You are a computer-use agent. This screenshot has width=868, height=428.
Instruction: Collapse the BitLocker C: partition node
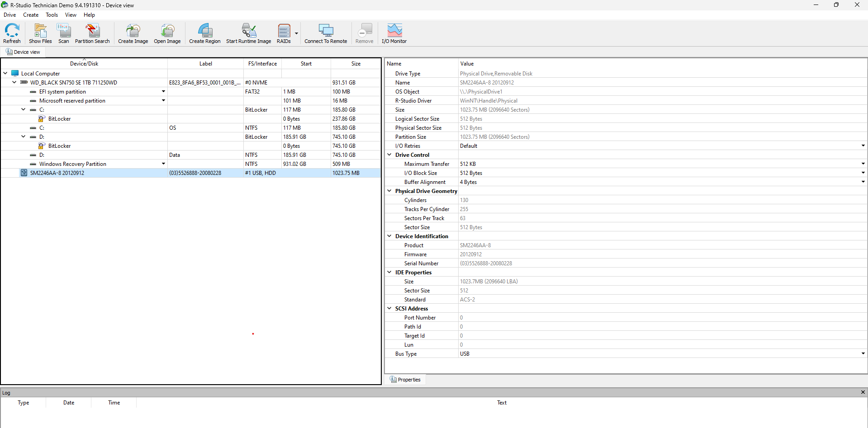24,109
